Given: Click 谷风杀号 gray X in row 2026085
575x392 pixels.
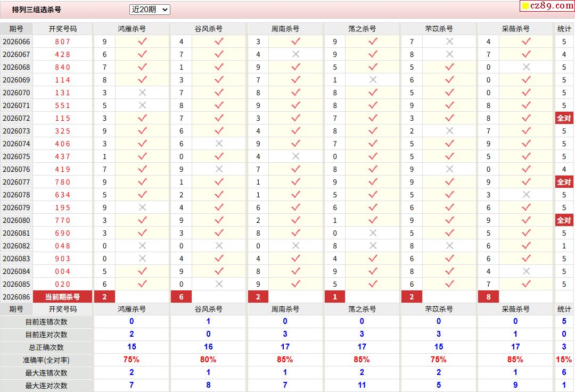Looking at the screenshot, I should [x=219, y=284].
